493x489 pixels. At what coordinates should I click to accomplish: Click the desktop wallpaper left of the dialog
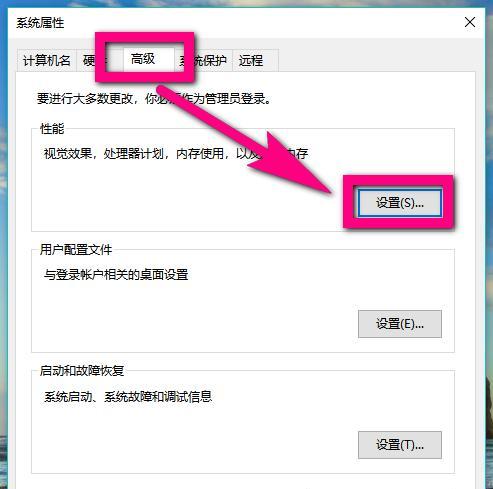[3, 233]
